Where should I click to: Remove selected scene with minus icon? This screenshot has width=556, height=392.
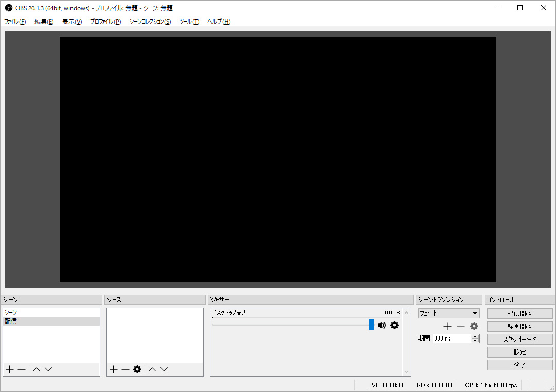(x=22, y=369)
